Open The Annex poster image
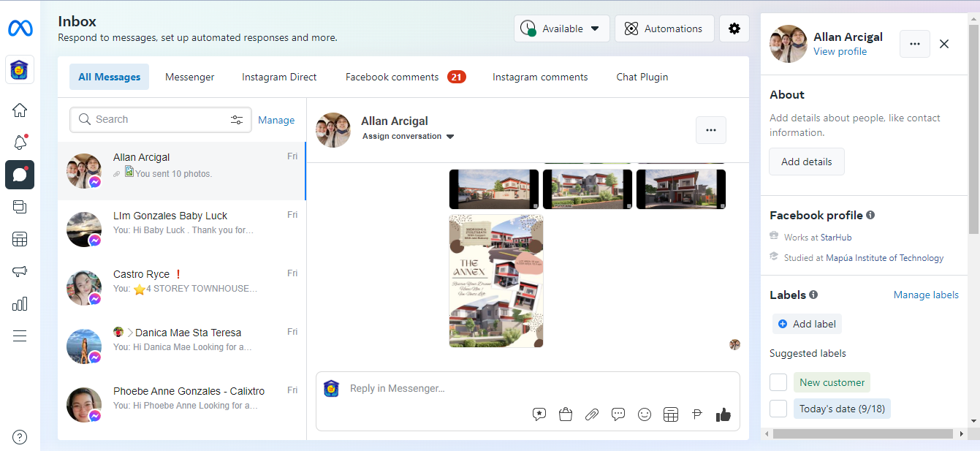Screen dimensions: 980x451 pos(496,281)
